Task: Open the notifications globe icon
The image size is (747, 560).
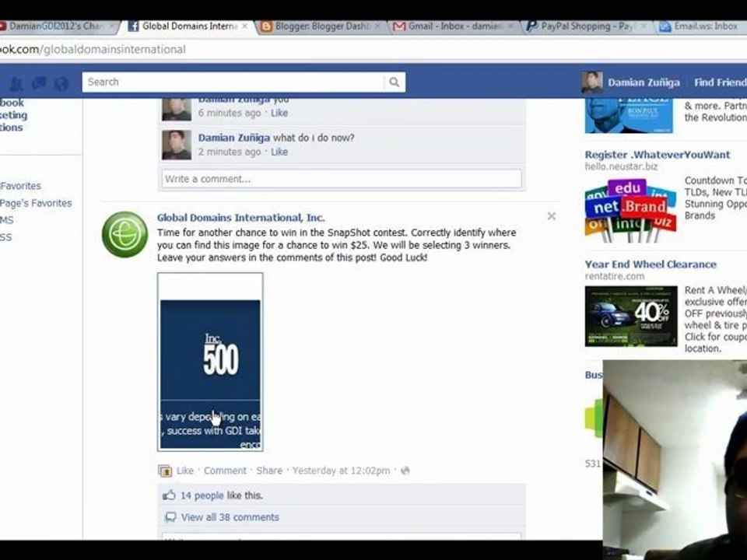Action: click(x=61, y=84)
